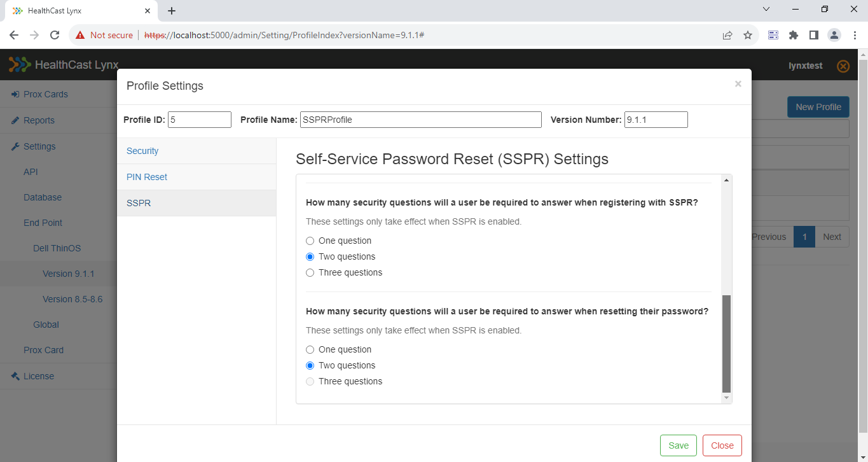Open Global settings in sidebar
The height and width of the screenshot is (462, 868).
tap(46, 325)
